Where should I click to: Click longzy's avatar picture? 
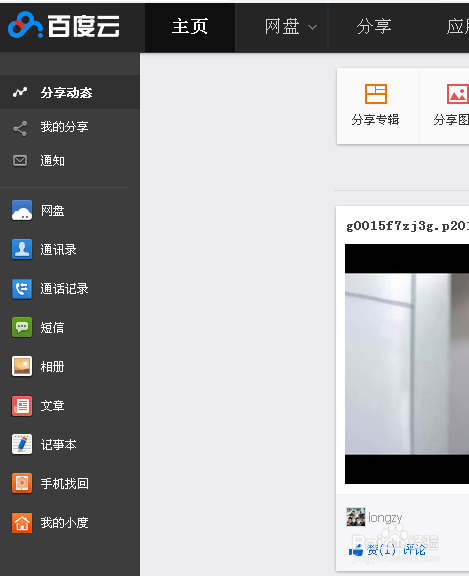click(356, 517)
